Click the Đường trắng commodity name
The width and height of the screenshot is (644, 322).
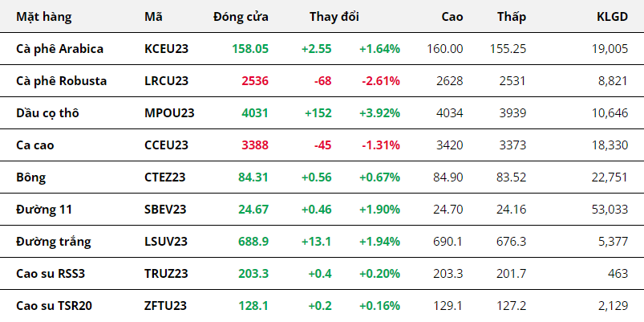coord(53,241)
